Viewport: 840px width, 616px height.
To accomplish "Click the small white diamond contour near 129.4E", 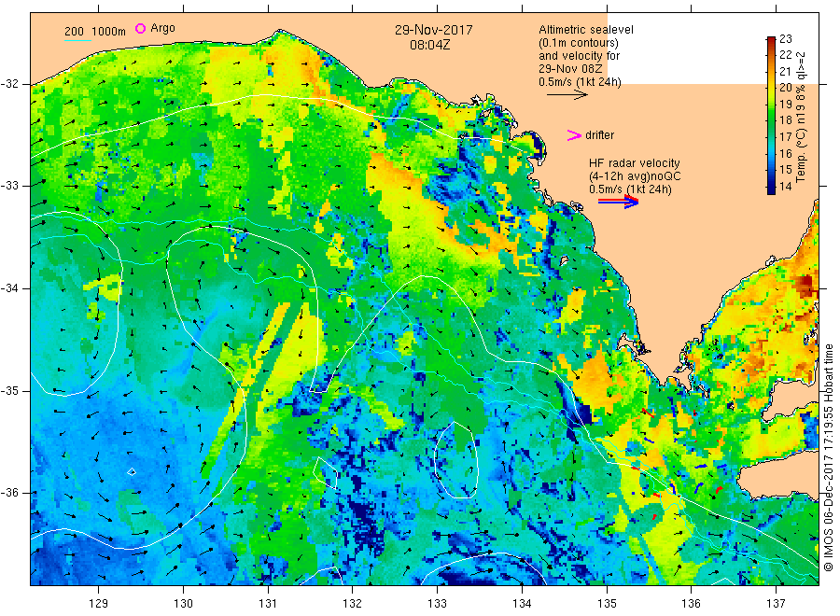I will tap(132, 472).
